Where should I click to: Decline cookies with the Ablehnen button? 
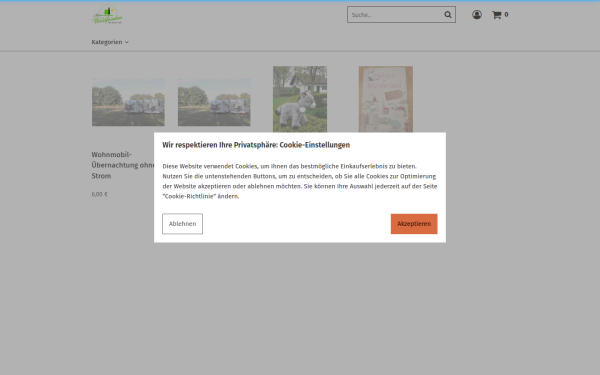point(183,224)
